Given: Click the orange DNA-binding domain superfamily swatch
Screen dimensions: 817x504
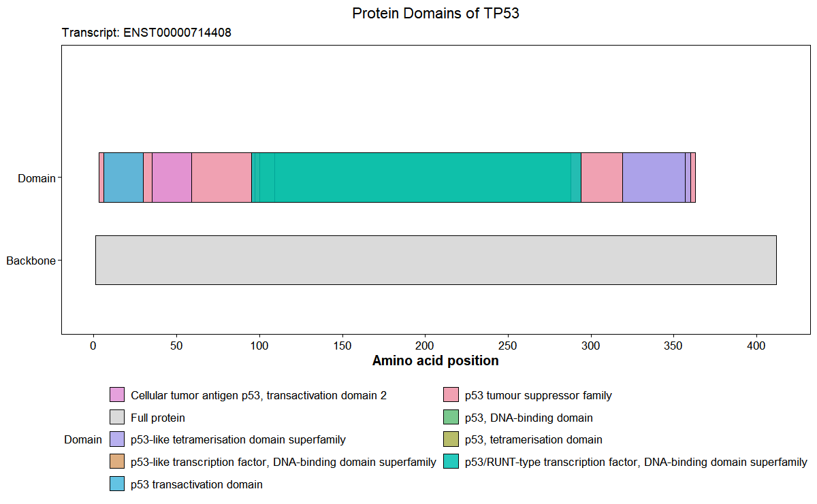Looking at the screenshot, I should [x=116, y=462].
